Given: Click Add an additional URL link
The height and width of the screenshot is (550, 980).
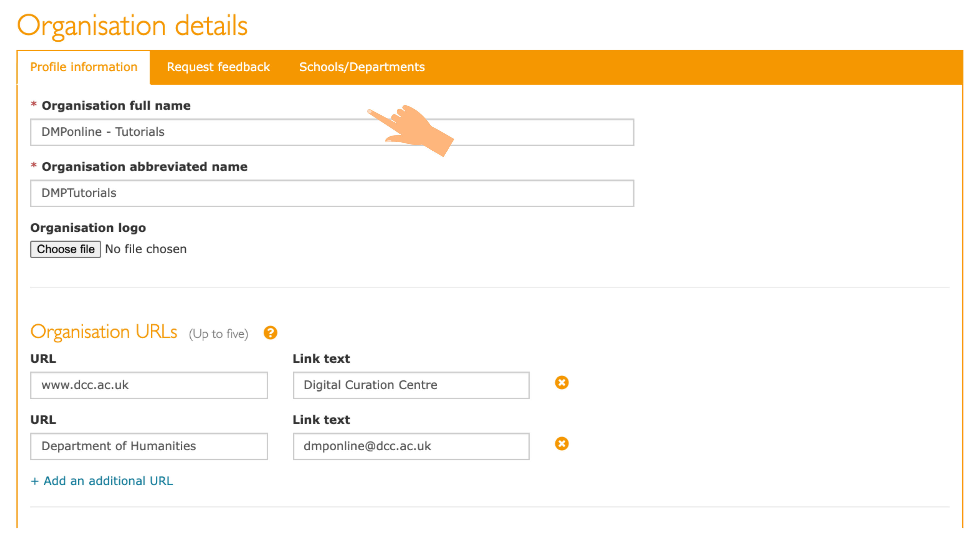Looking at the screenshot, I should [x=102, y=481].
